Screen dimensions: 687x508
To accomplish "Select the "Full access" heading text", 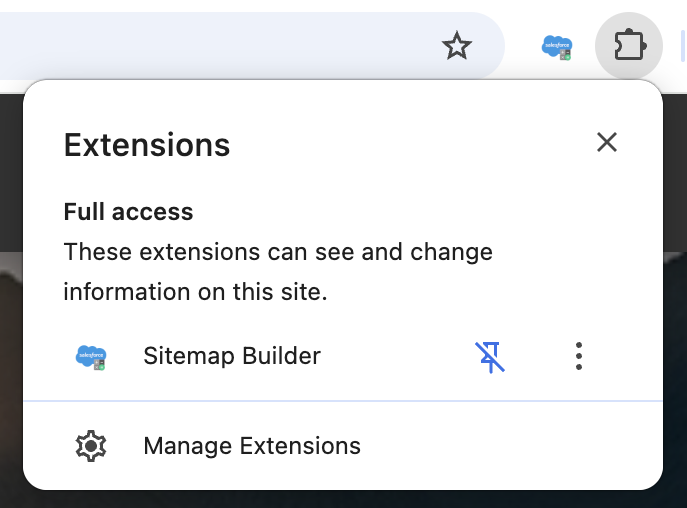I will pyautogui.click(x=128, y=212).
